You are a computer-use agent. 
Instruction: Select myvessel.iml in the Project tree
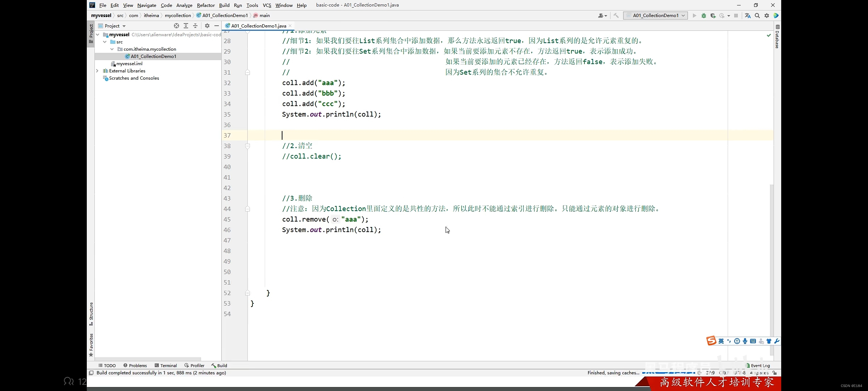coord(129,63)
